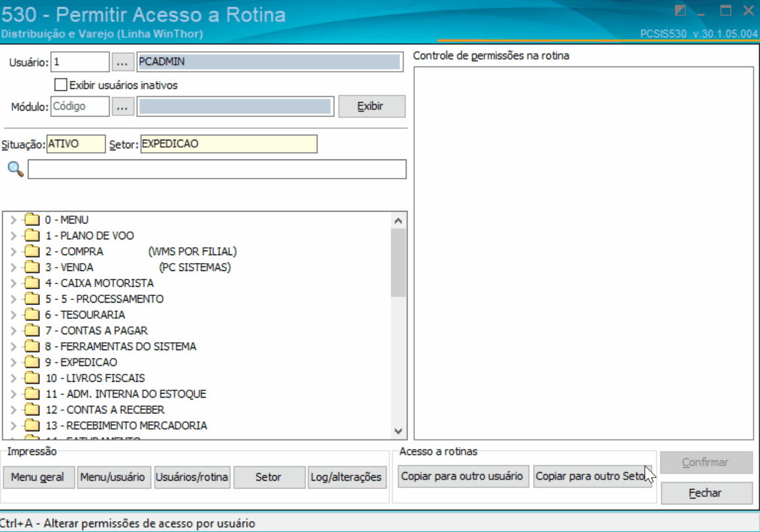Enable Exibir usuários inativos checkbox

coord(61,85)
